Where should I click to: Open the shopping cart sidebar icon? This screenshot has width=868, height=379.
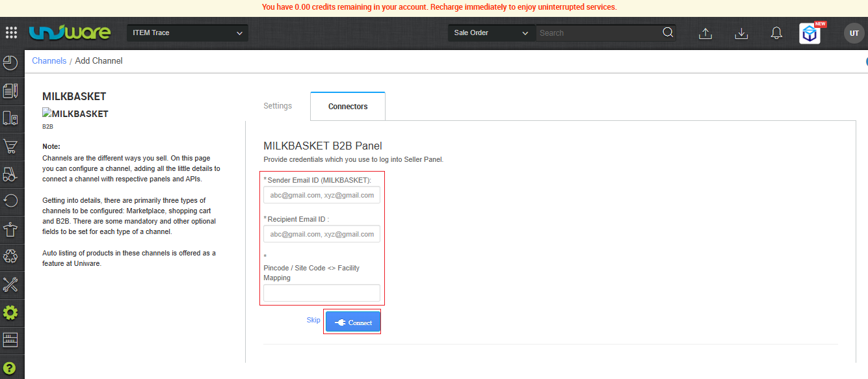point(10,146)
